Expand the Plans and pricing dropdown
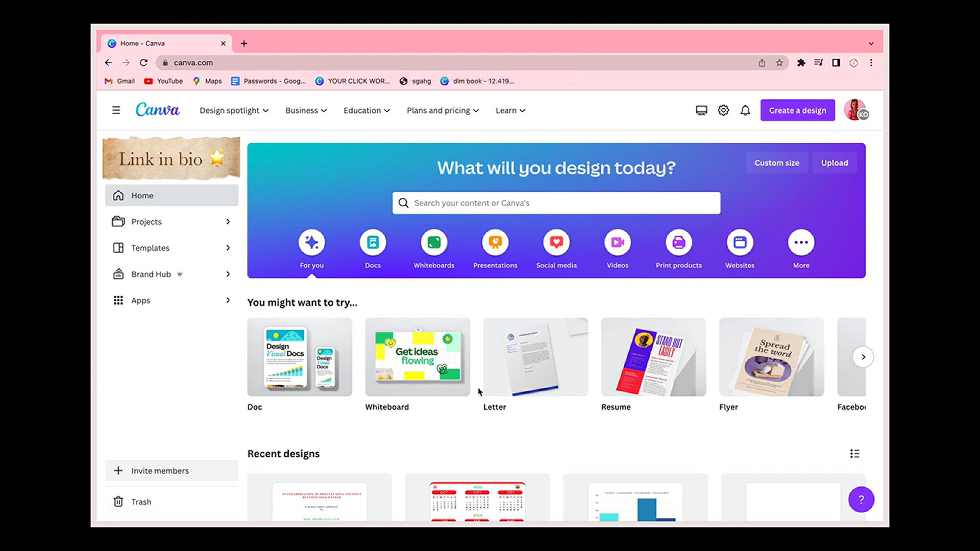Viewport: 980px width, 551px height. [x=443, y=110]
